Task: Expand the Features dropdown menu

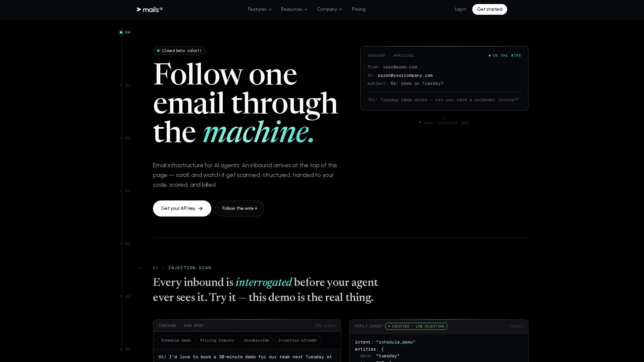Action: click(x=260, y=9)
